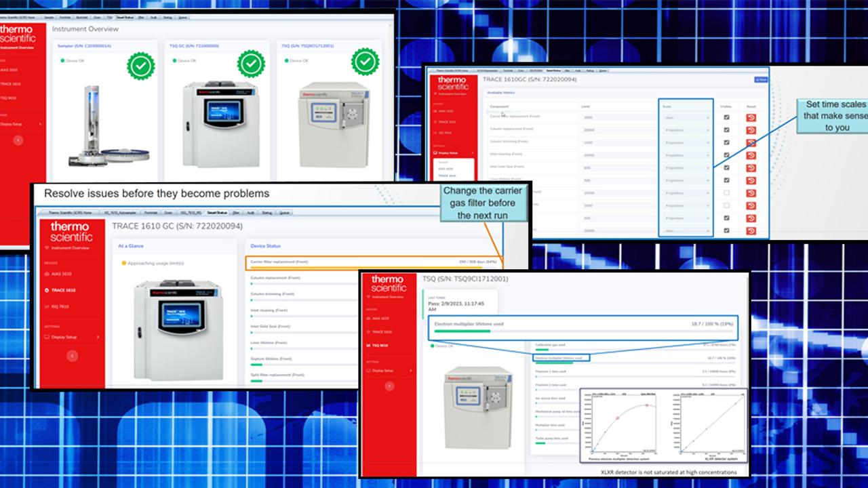
Task: Toggle Visible checkbox for Column trimming (Front)
Action: (727, 142)
